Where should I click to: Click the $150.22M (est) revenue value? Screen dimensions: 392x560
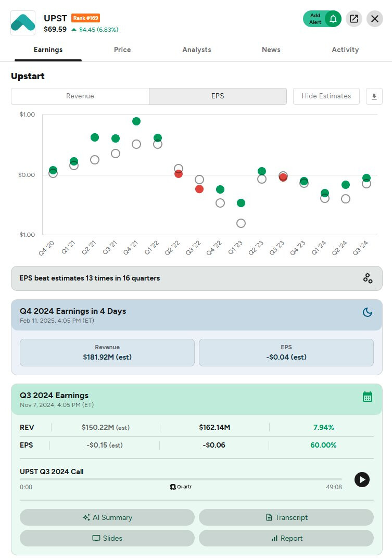tap(105, 427)
